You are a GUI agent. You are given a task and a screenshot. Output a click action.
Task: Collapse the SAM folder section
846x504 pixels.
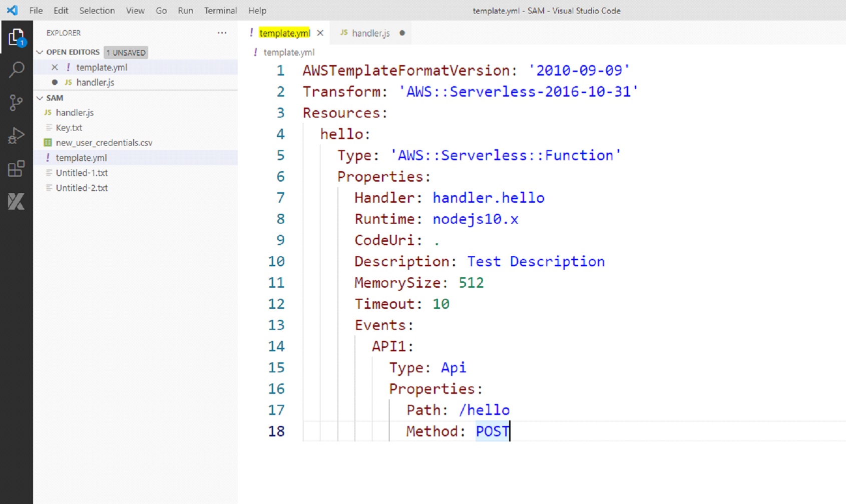(x=40, y=98)
